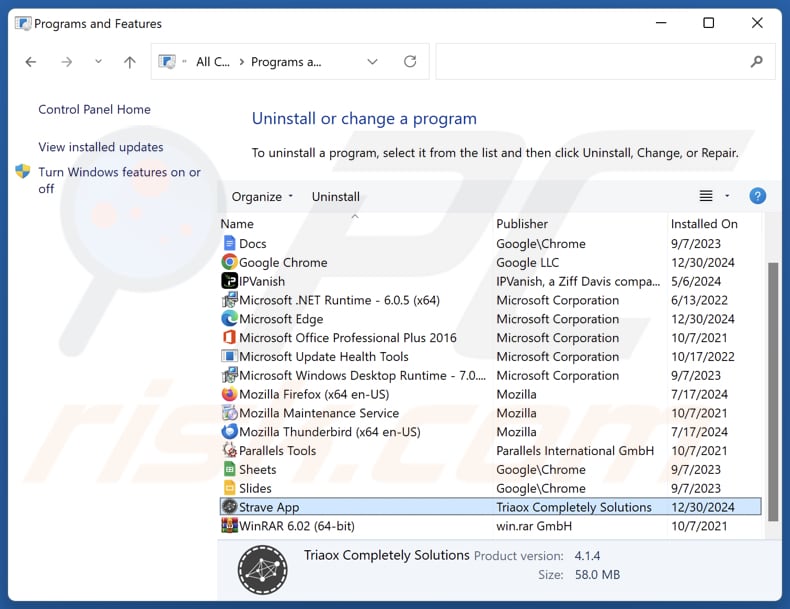Click the Control Panel address bar icon
The width and height of the screenshot is (790, 609).
point(167,61)
